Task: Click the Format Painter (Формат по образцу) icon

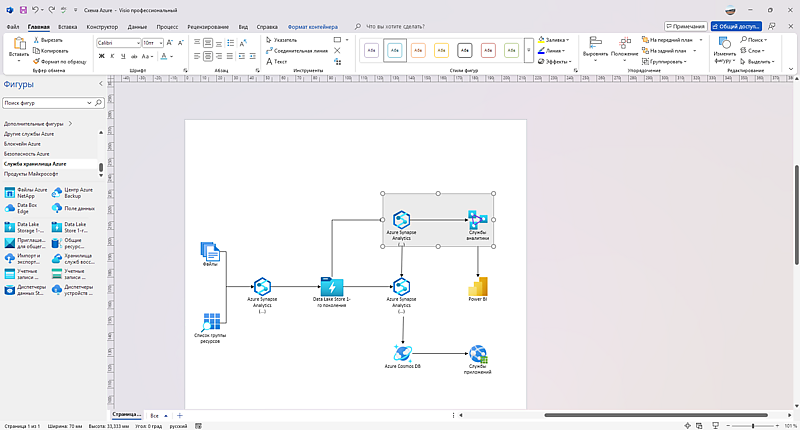Action: click(36, 61)
